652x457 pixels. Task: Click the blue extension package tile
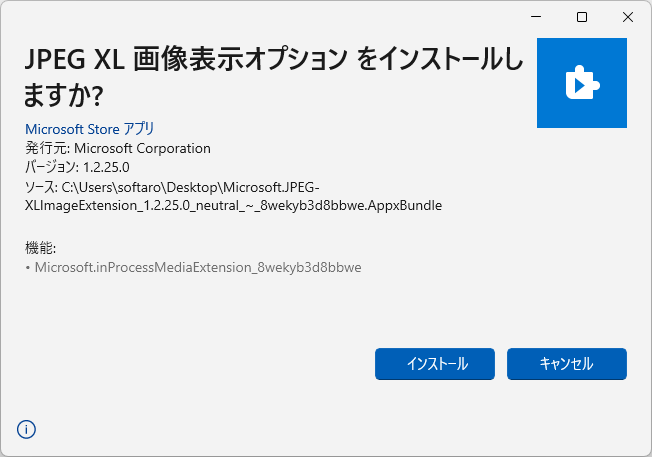[582, 83]
